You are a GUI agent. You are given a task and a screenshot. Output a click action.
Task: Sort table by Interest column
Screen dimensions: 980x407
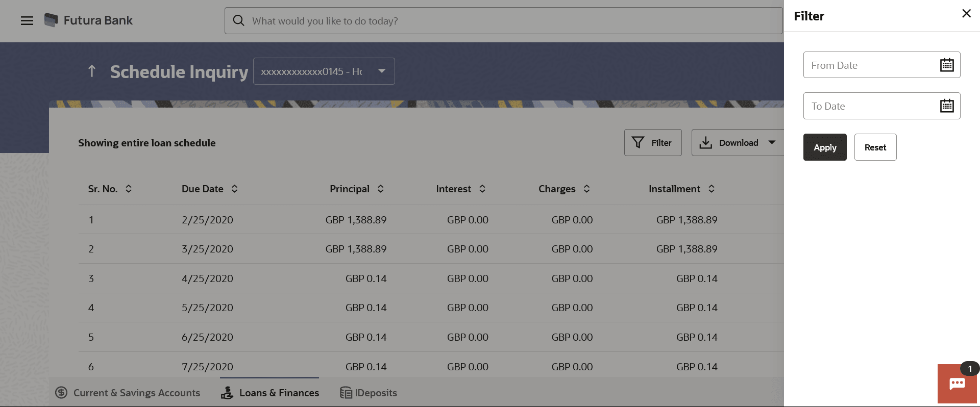(482, 189)
